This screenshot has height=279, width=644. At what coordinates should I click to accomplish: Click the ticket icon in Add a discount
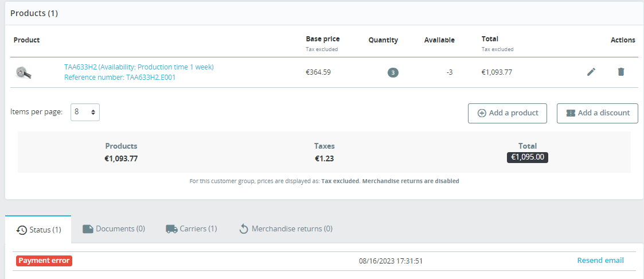coord(571,113)
